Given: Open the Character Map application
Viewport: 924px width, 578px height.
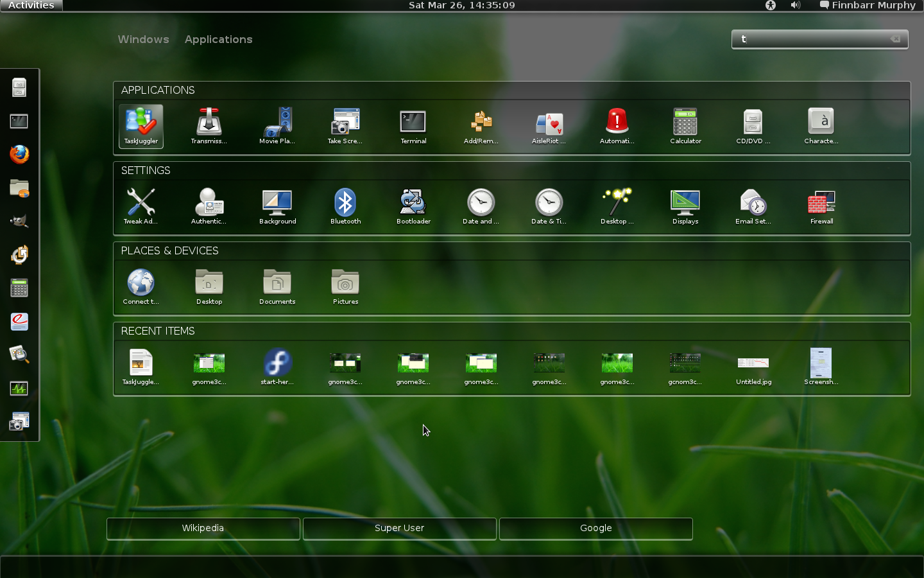Looking at the screenshot, I should click(821, 127).
